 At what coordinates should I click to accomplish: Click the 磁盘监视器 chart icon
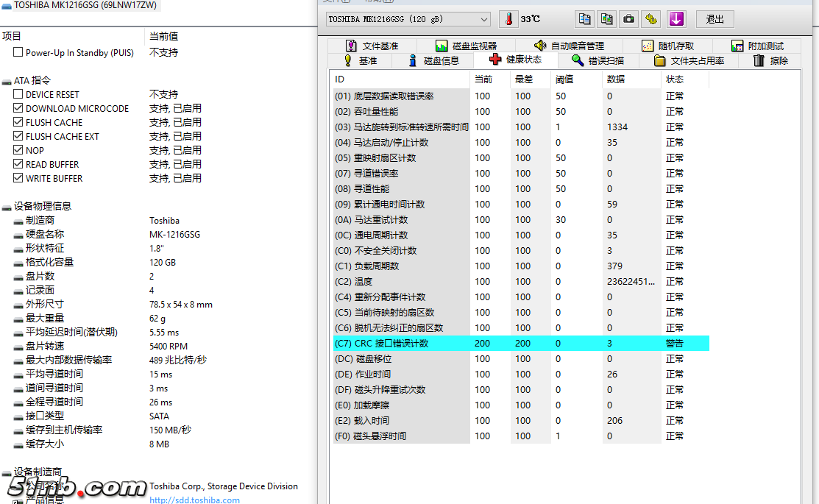tap(442, 46)
